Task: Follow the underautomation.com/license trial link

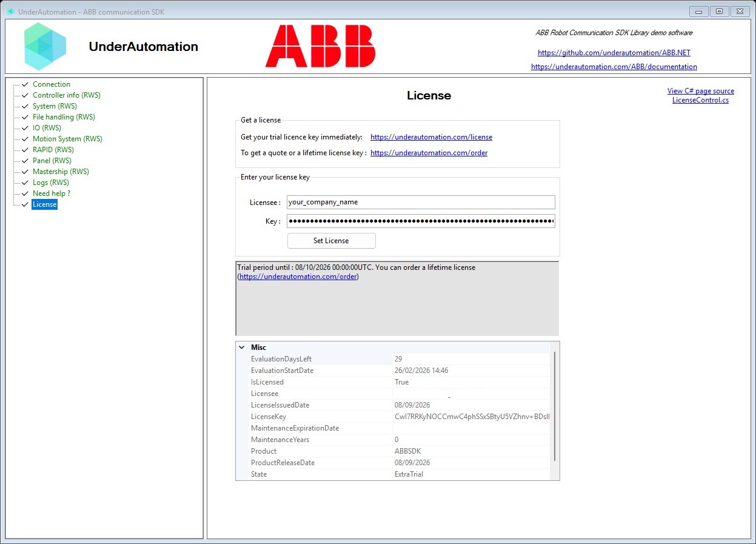Action: 432,137
